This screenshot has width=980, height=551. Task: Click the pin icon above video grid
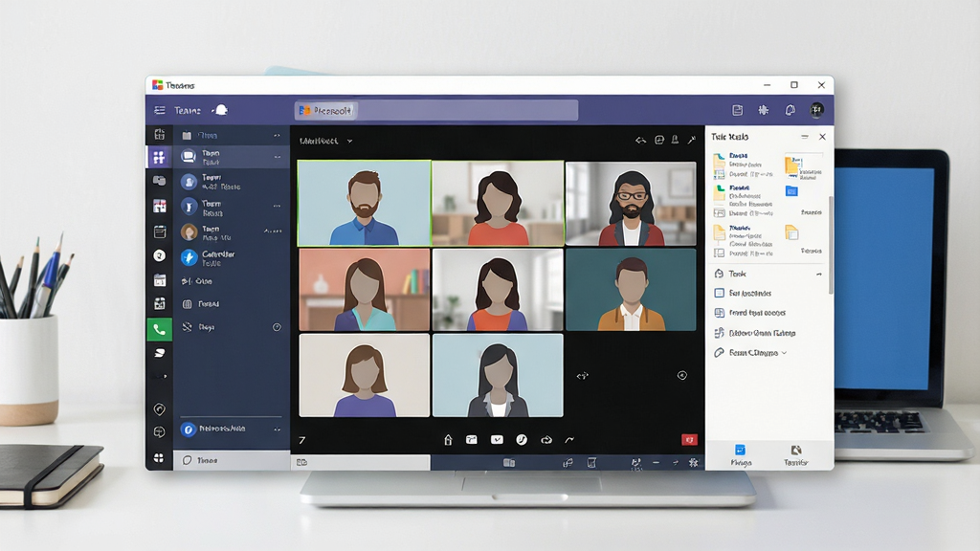click(x=691, y=140)
